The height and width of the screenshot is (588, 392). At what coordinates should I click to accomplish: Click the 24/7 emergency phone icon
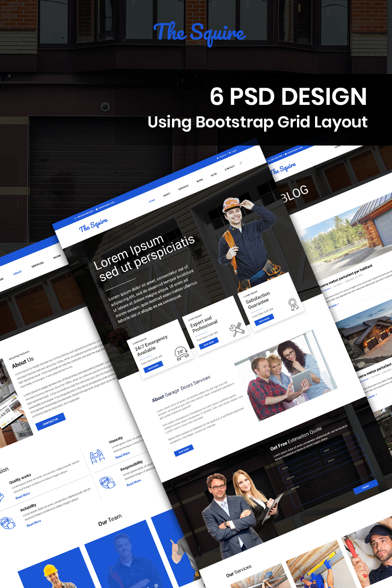(181, 353)
